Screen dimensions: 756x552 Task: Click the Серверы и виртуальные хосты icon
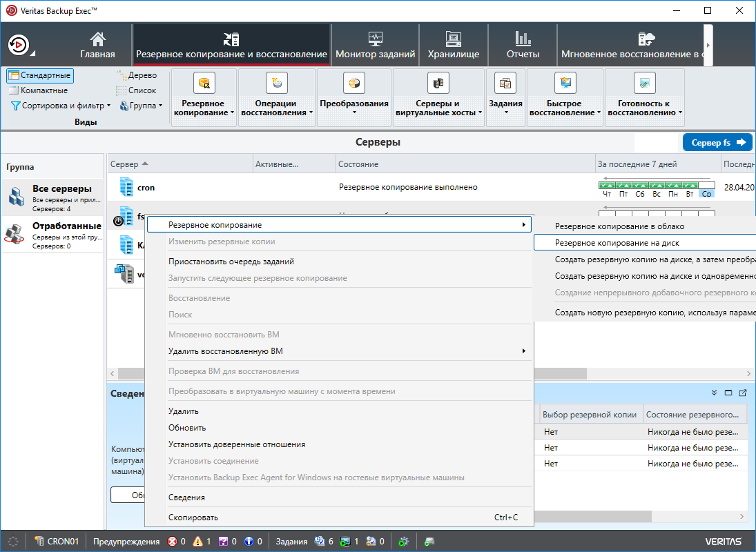[x=438, y=83]
